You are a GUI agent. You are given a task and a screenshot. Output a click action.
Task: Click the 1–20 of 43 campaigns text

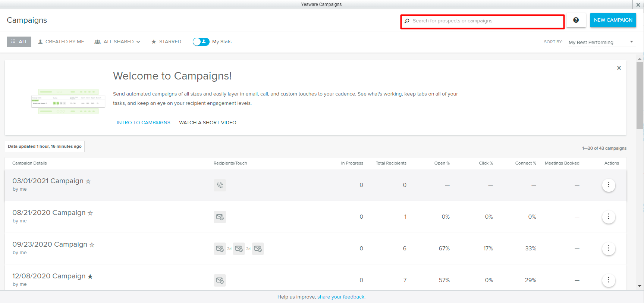tap(604, 148)
